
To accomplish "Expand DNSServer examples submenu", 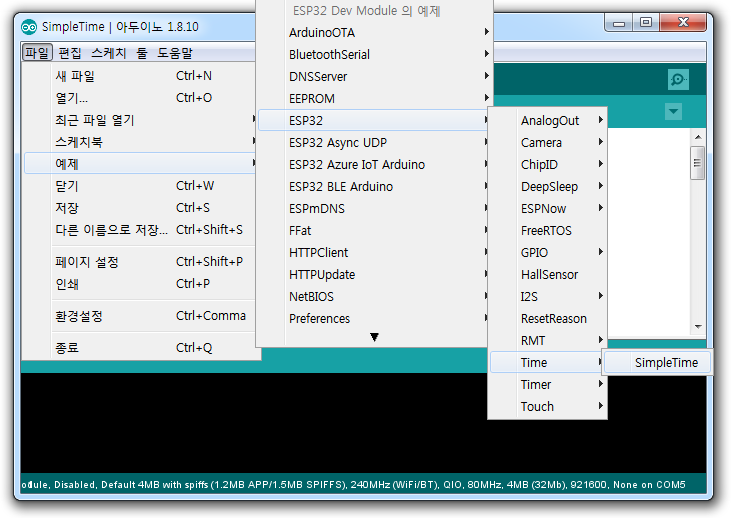I will [374, 76].
